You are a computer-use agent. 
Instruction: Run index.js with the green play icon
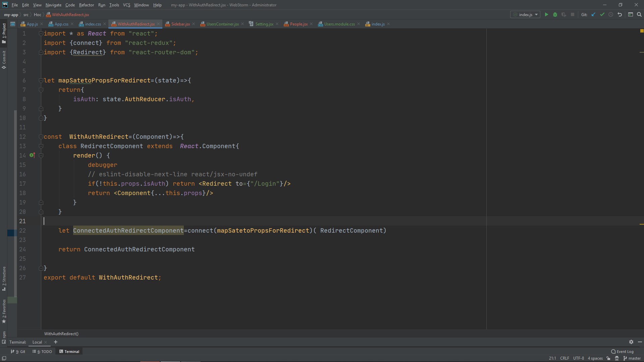click(546, 14)
